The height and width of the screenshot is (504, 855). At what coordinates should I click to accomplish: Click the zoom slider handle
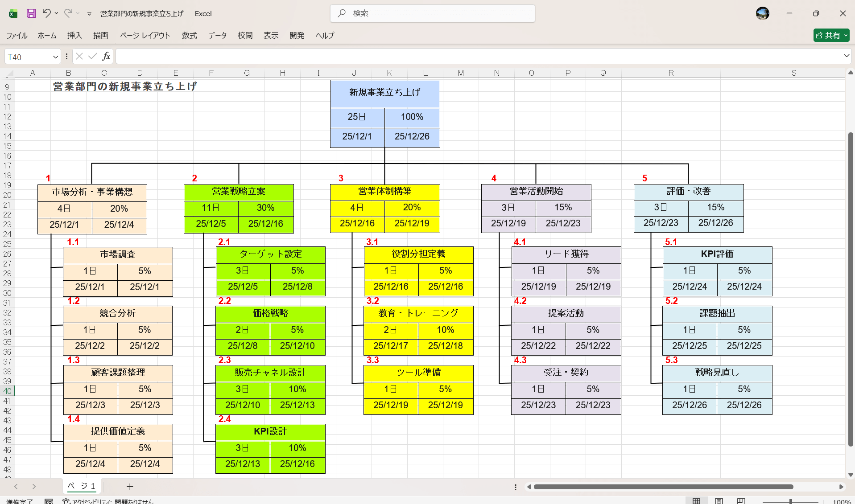click(790, 501)
